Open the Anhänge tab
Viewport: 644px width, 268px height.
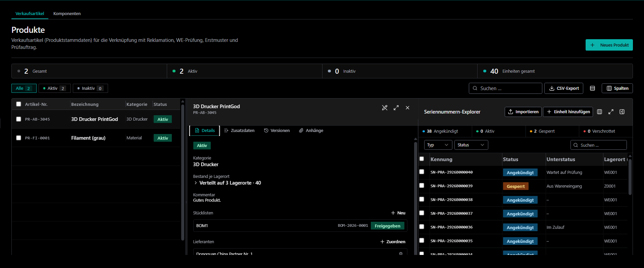click(x=311, y=131)
